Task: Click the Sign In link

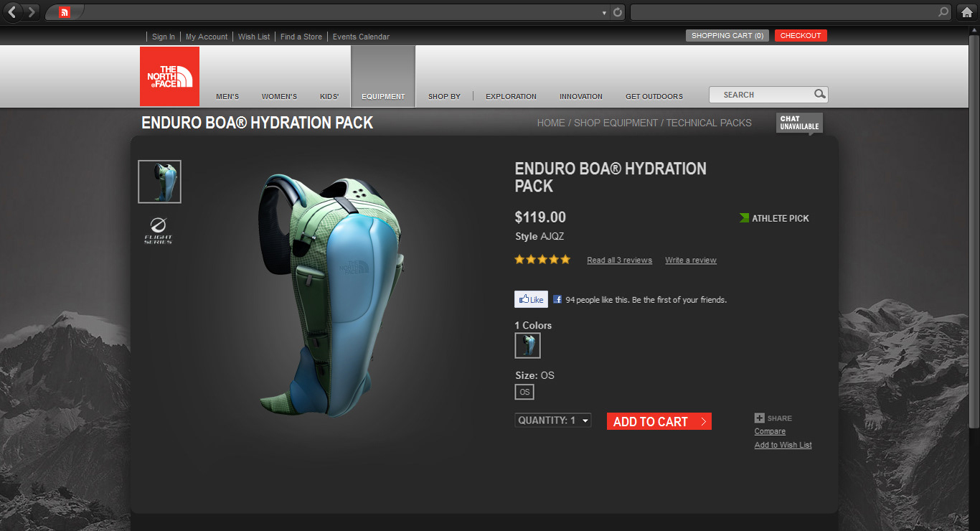Action: point(164,37)
